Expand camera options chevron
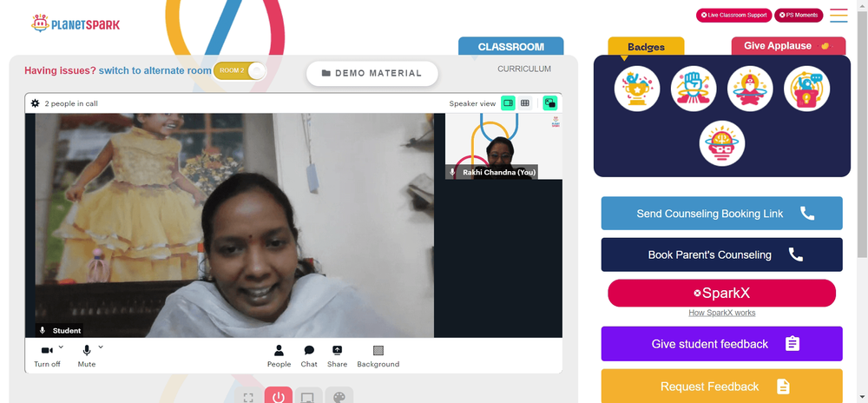 (x=61, y=347)
